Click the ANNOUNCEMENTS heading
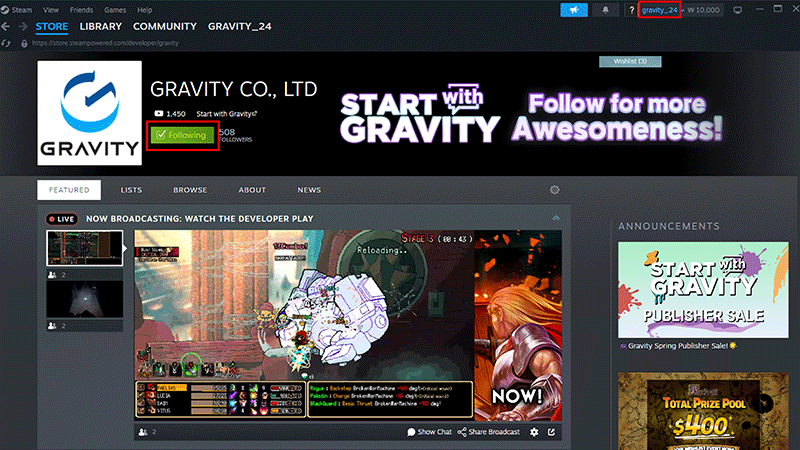Viewport: 800px width, 450px height. [x=669, y=226]
